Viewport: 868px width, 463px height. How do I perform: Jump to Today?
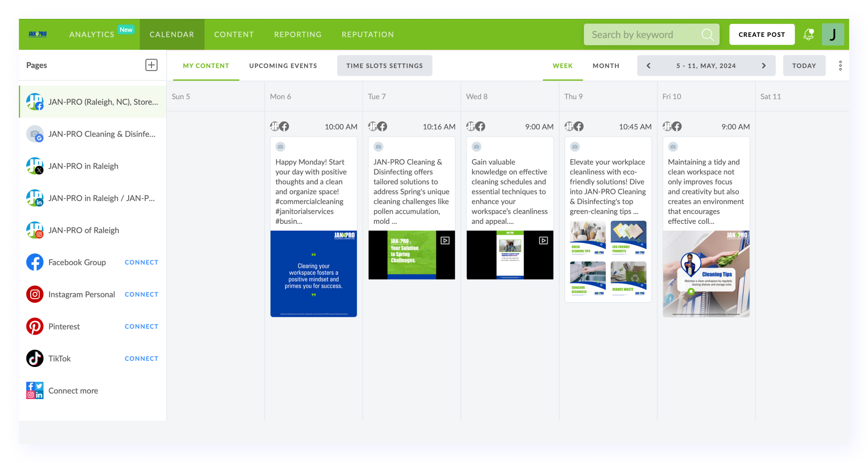coord(804,65)
